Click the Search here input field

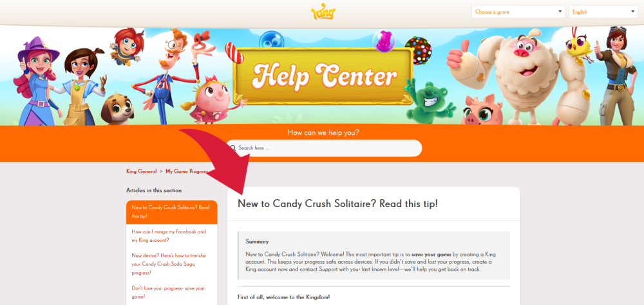click(324, 148)
